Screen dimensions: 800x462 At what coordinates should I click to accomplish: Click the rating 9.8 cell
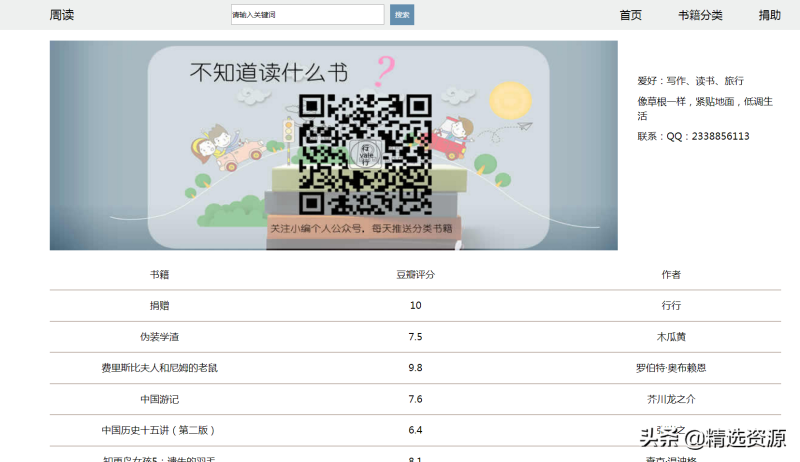[415, 368]
